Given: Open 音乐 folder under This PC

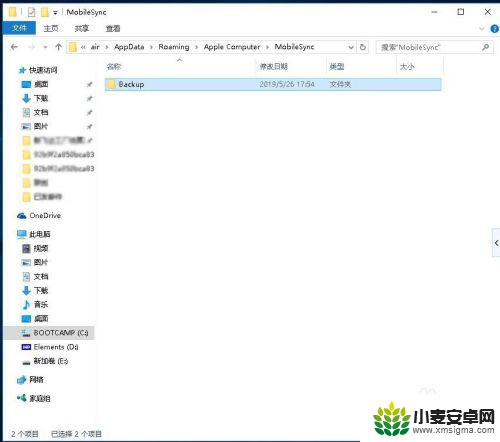Looking at the screenshot, I should click(41, 304).
